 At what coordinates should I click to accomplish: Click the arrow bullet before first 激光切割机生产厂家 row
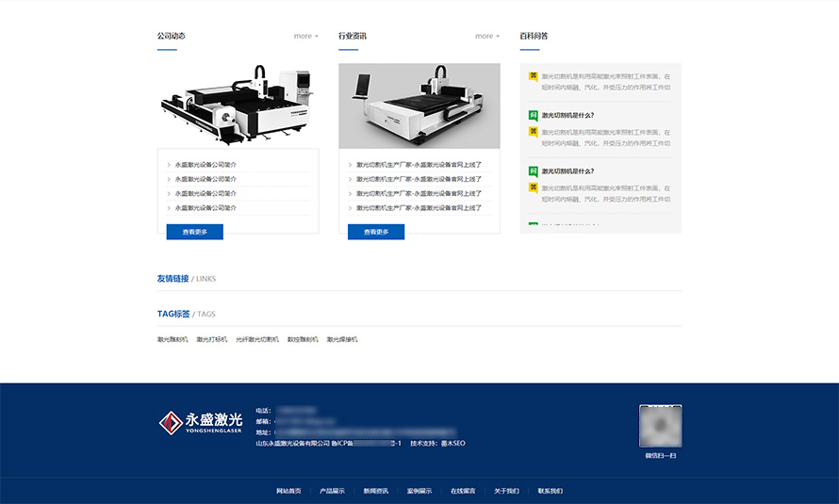350,165
